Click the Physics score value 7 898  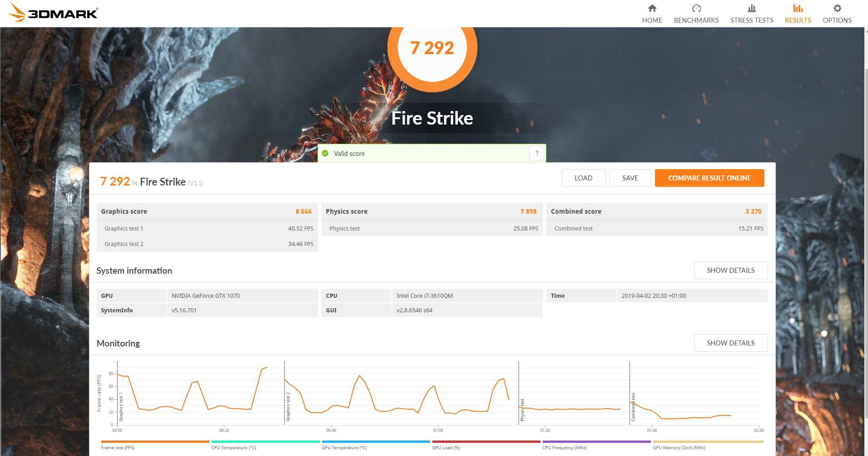528,211
